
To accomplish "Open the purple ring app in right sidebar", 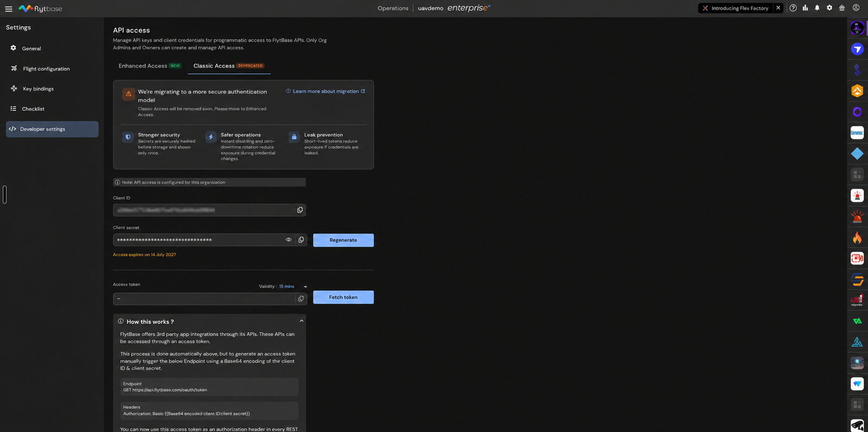I will click(857, 112).
